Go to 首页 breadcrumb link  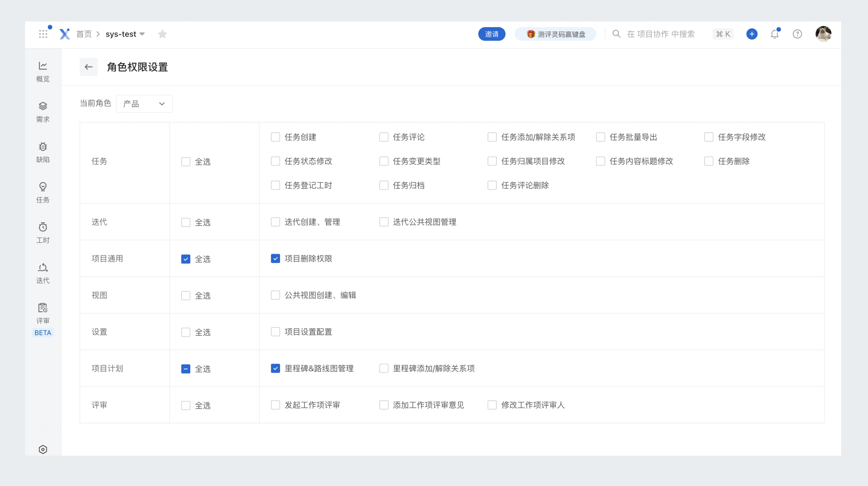coord(84,34)
